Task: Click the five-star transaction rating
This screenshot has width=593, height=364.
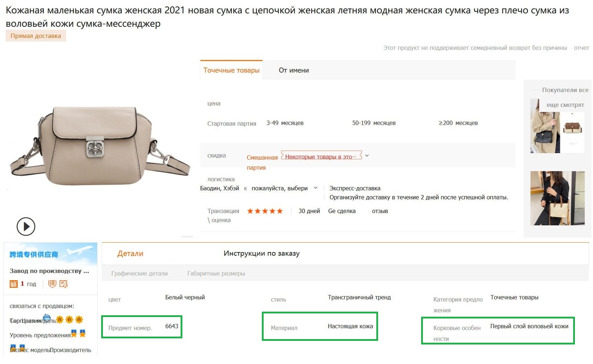Action: 265,211
